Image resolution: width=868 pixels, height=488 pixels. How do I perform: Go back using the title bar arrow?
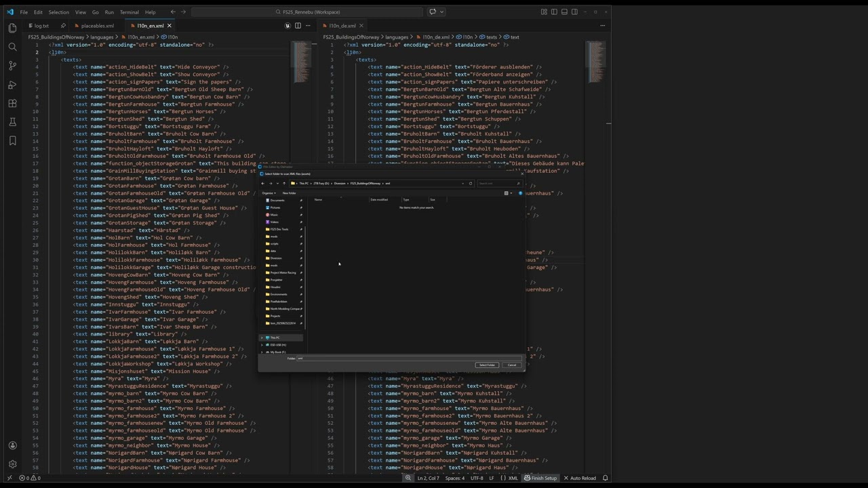pyautogui.click(x=173, y=12)
